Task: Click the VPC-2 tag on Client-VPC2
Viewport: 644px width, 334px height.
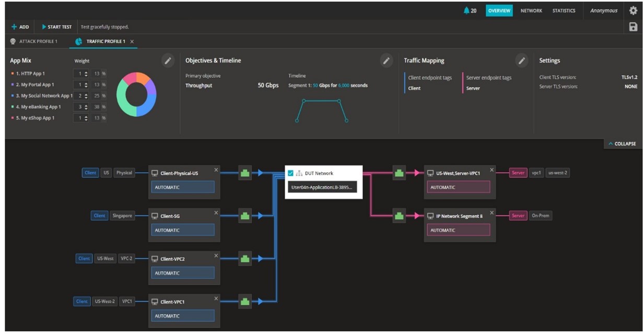Action: 126,258
